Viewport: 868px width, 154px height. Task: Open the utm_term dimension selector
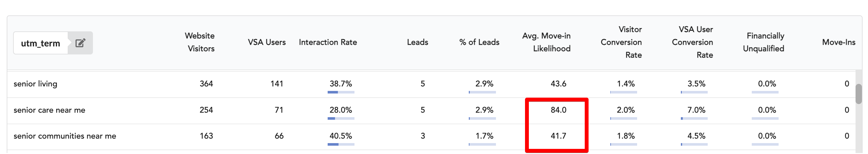(x=41, y=43)
